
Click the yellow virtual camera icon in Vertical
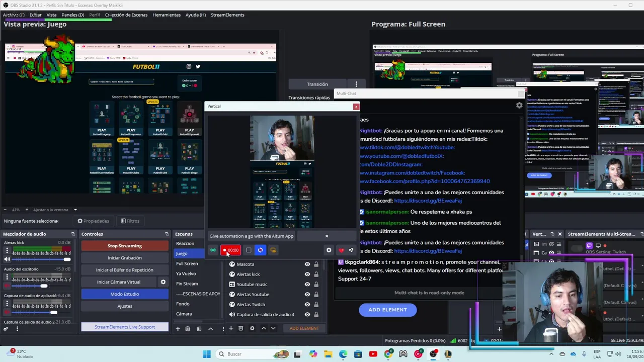tap(273, 250)
